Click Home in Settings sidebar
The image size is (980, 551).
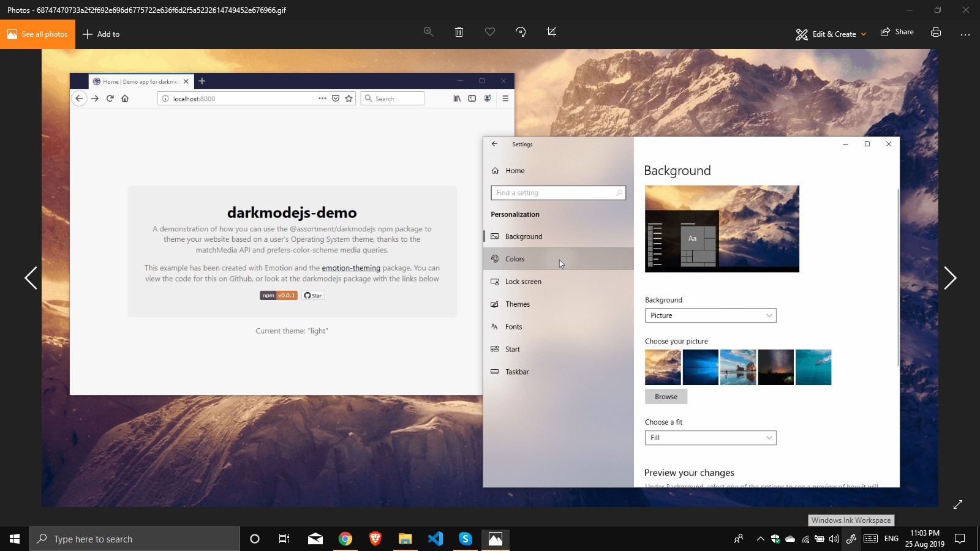559,171
